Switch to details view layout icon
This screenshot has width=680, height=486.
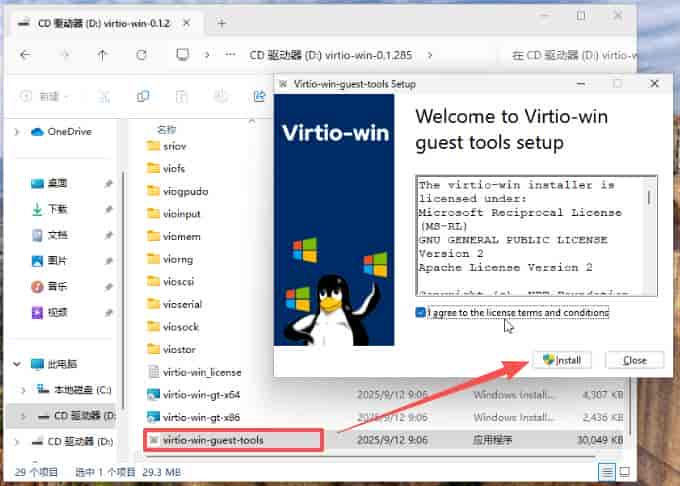pos(607,472)
